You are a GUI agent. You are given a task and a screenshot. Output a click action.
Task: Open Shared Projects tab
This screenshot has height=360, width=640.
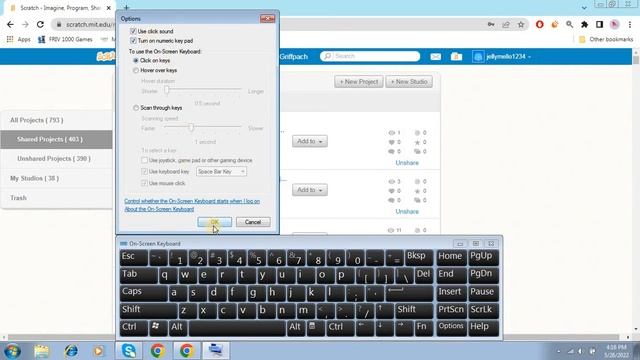pyautogui.click(x=56, y=140)
